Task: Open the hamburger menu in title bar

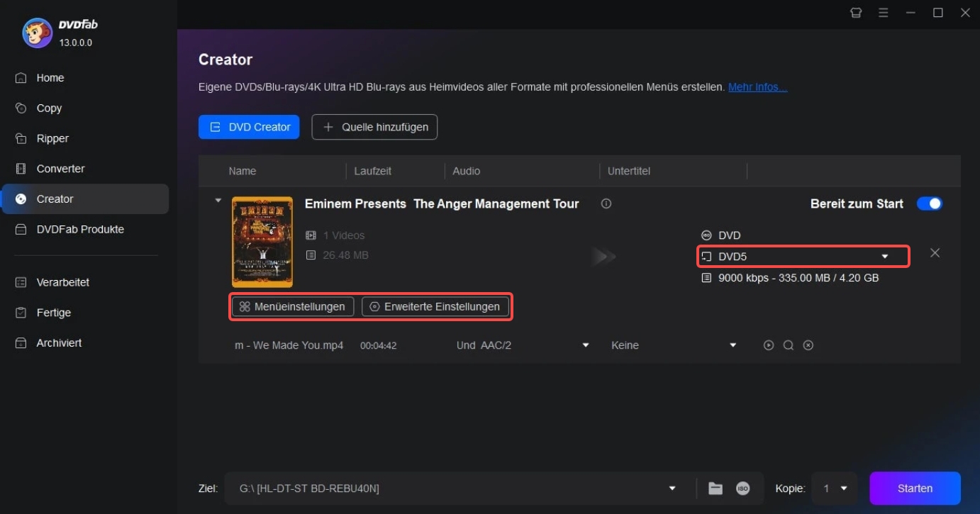Action: pyautogui.click(x=883, y=13)
